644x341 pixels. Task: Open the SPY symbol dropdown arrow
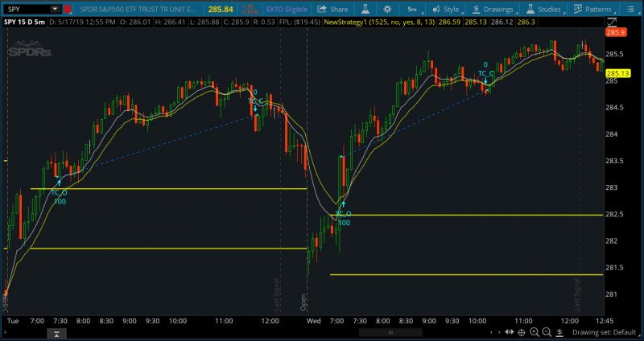point(53,9)
